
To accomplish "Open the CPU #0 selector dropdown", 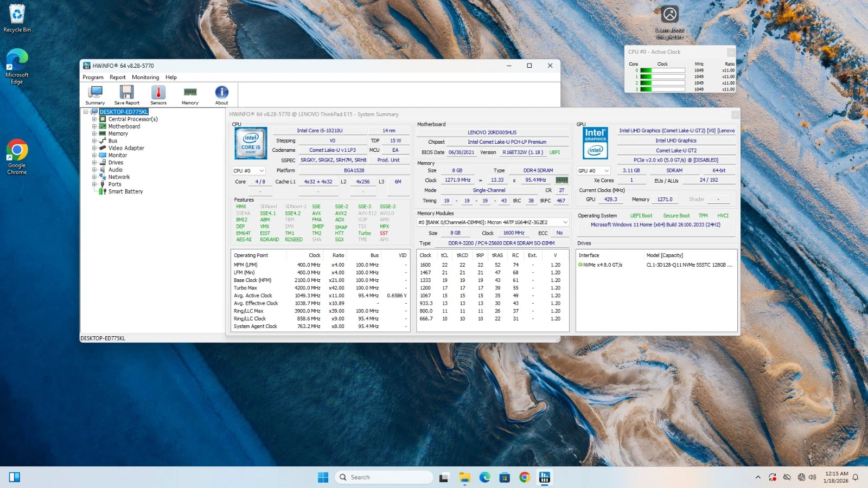I will pyautogui.click(x=249, y=171).
